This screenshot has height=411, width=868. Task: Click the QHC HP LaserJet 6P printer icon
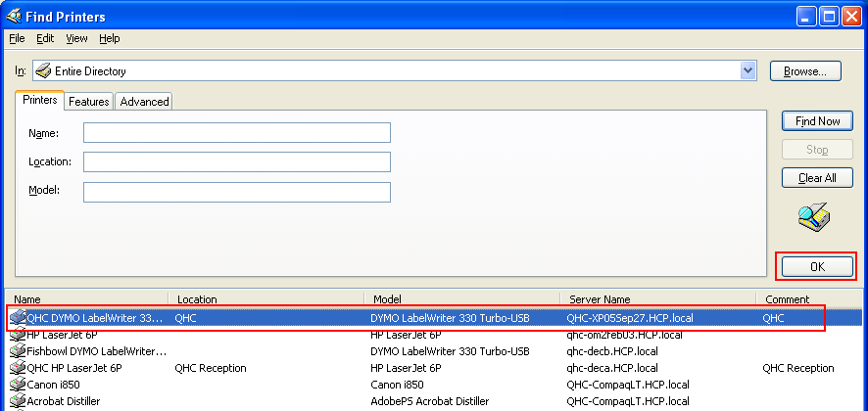point(18,367)
